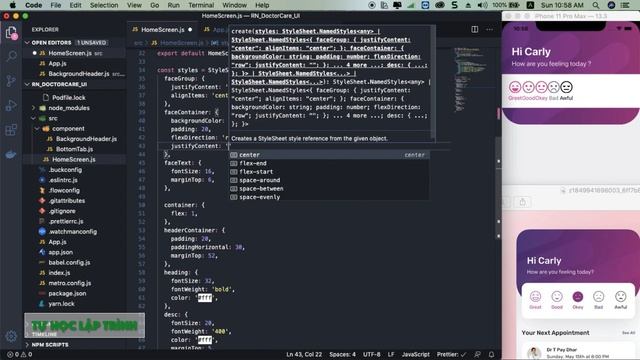Collapse the src folder
Screen dimensions: 640x360
click(53, 118)
